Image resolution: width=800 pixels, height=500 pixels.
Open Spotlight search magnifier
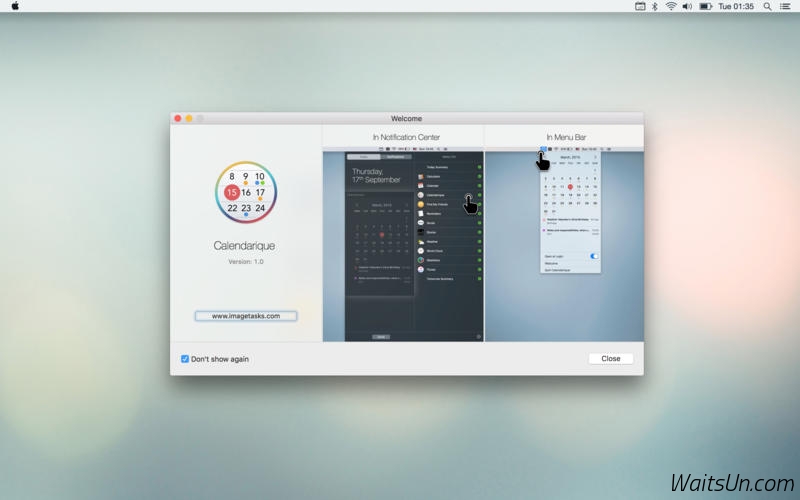click(767, 6)
